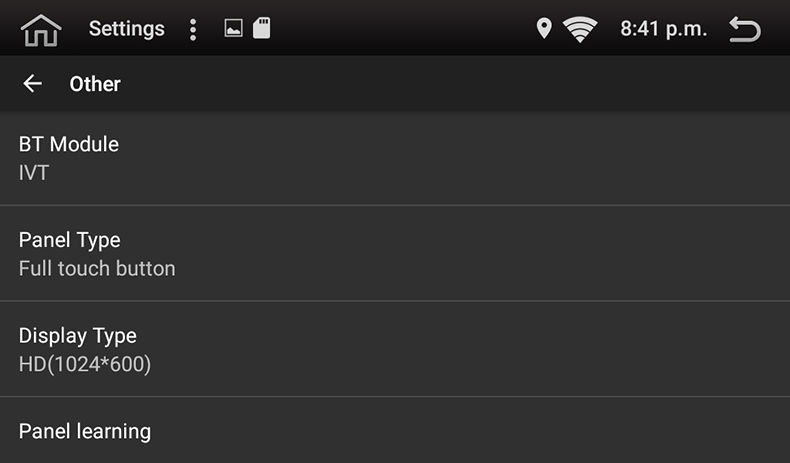Tap the SD card status icon

pos(261,29)
